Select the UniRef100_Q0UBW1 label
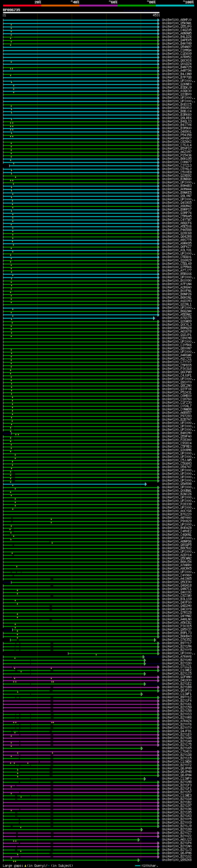 tap(176, 491)
